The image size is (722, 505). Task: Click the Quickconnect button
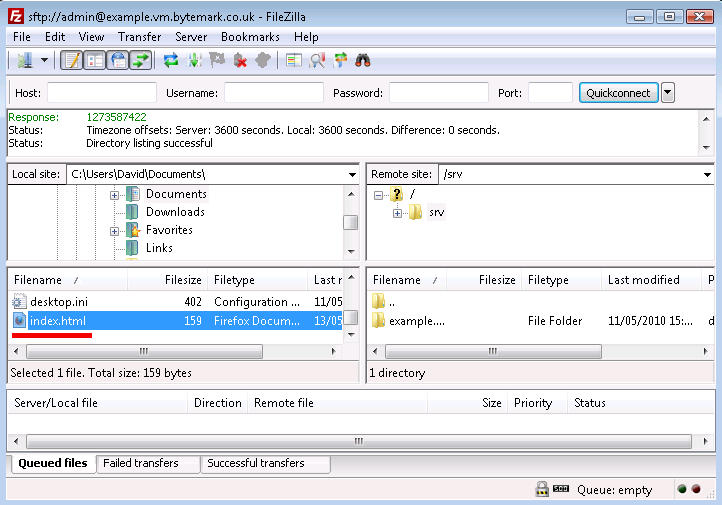pyautogui.click(x=618, y=93)
